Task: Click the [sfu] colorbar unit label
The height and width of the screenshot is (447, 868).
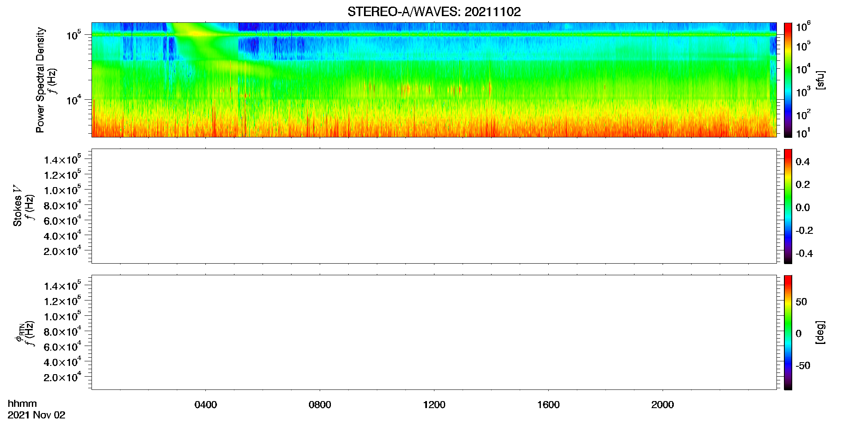Action: pos(820,80)
